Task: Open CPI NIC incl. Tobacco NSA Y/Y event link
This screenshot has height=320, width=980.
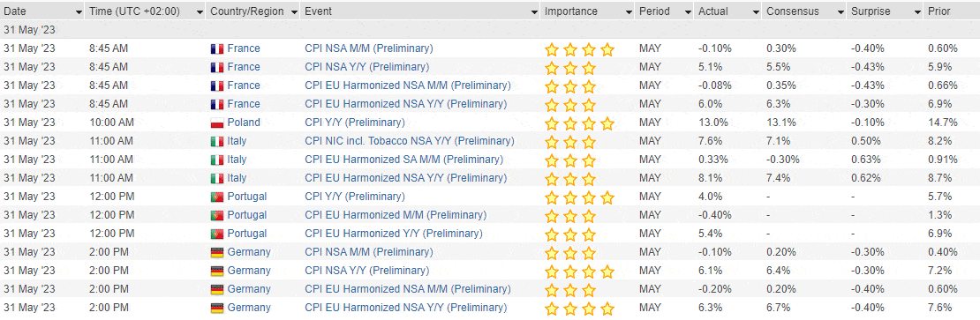Action: 410,141
